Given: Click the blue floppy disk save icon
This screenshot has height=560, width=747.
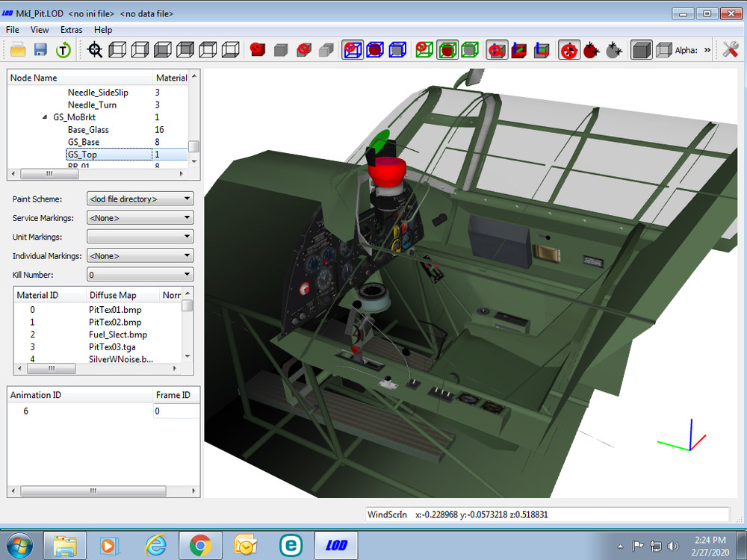Looking at the screenshot, I should [x=40, y=49].
